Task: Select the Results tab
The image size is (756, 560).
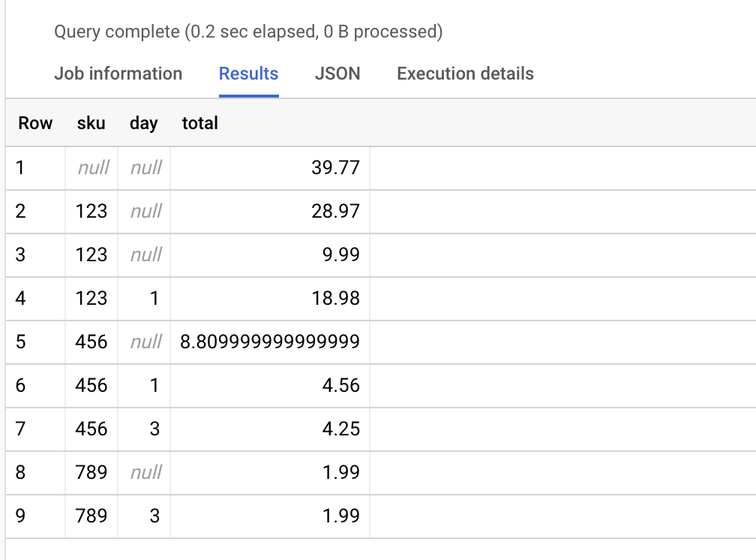Action: [248, 74]
